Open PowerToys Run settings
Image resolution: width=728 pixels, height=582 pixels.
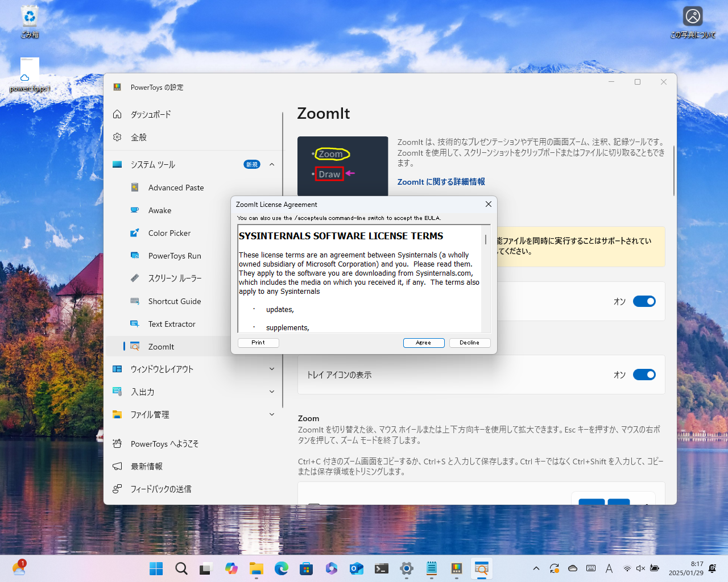(x=174, y=255)
